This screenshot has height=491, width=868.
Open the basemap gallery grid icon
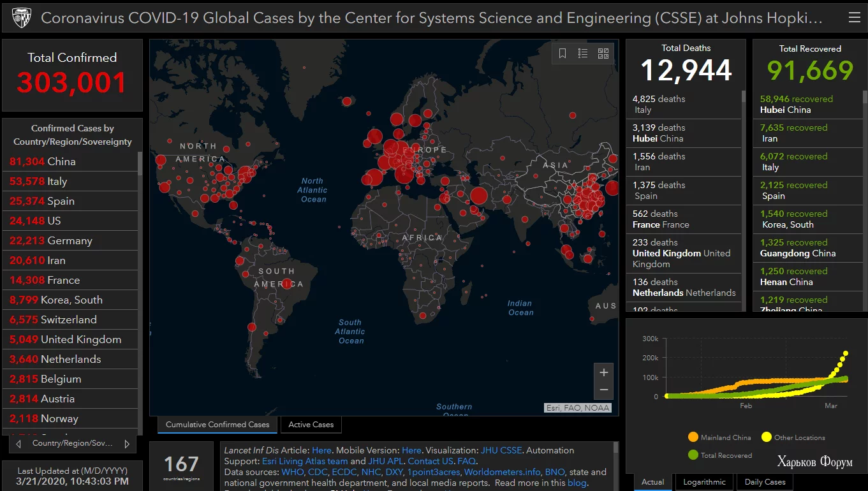[x=603, y=54]
